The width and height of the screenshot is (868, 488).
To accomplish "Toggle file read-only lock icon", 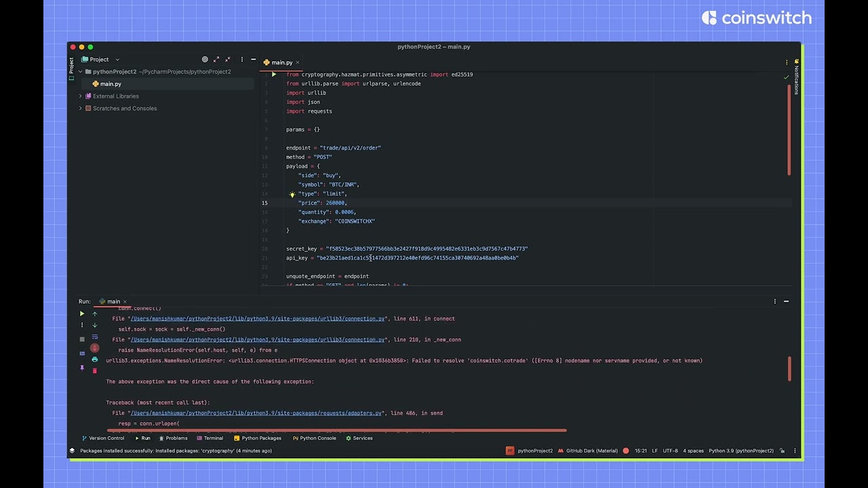I will (782, 451).
